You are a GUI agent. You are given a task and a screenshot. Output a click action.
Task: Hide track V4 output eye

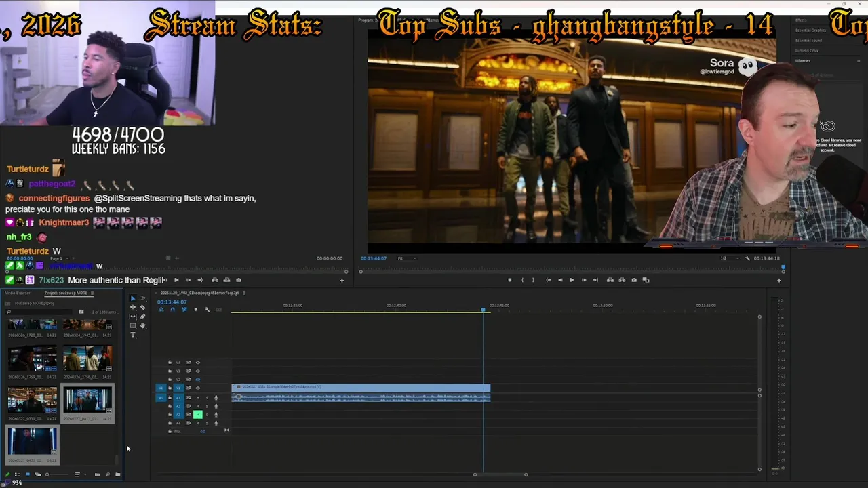point(198,363)
